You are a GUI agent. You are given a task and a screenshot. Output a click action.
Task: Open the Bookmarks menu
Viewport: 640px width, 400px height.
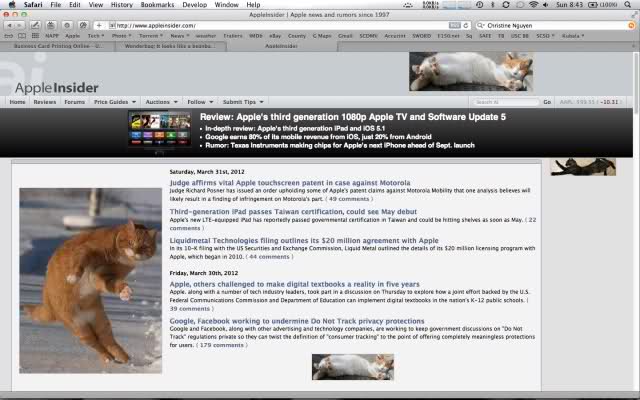(157, 5)
